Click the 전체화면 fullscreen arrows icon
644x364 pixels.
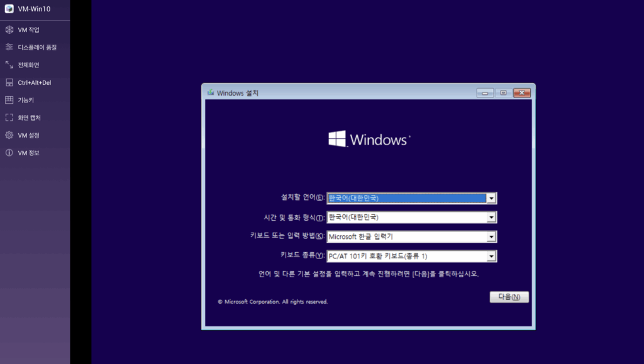pyautogui.click(x=9, y=65)
